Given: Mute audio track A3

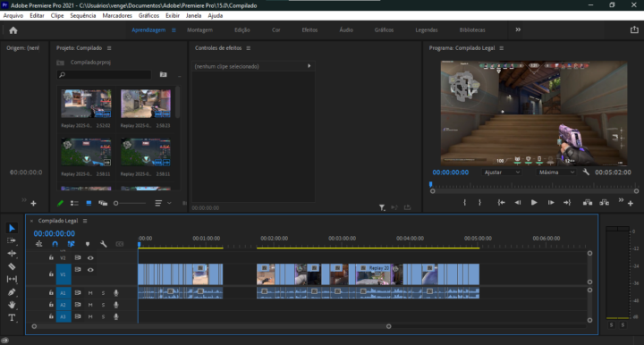Looking at the screenshot, I should click(x=90, y=316).
